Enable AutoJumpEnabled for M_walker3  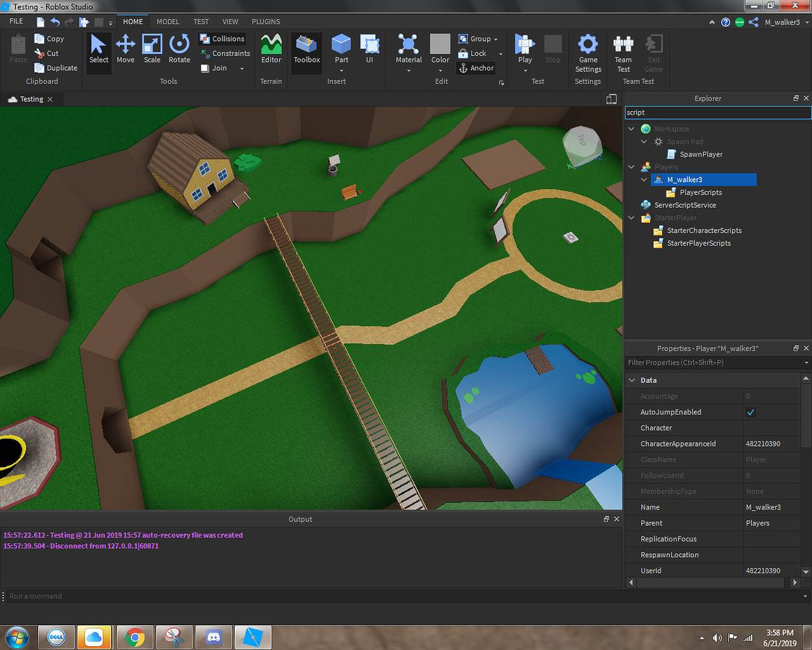coord(750,411)
